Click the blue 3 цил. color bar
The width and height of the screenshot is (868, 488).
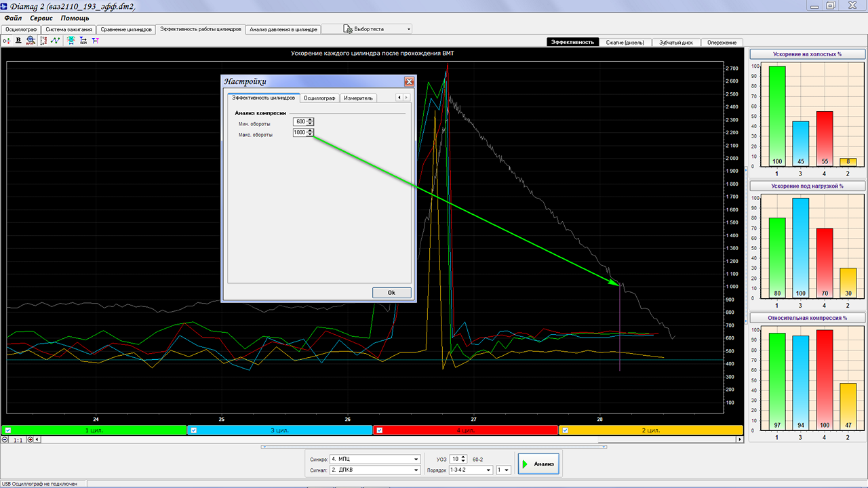(281, 430)
